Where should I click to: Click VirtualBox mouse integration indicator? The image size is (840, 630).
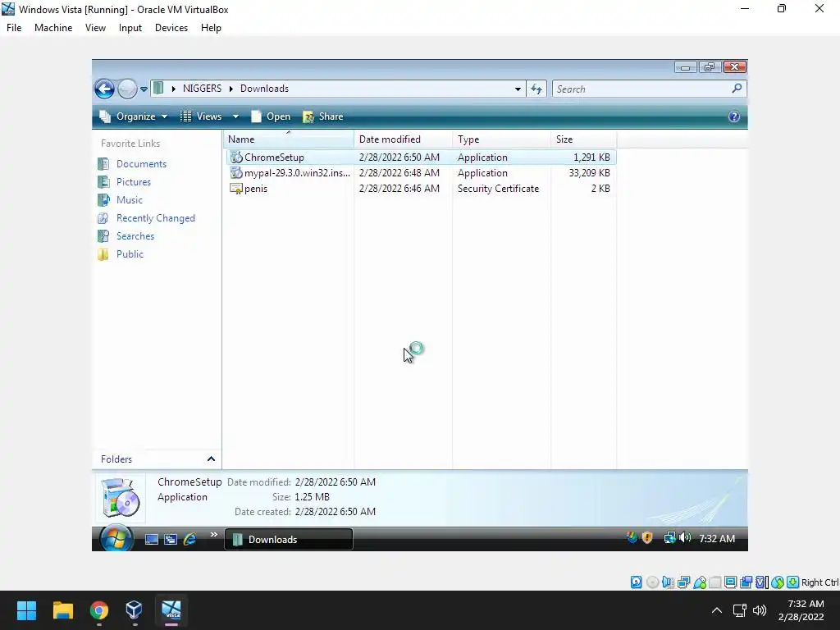click(778, 582)
